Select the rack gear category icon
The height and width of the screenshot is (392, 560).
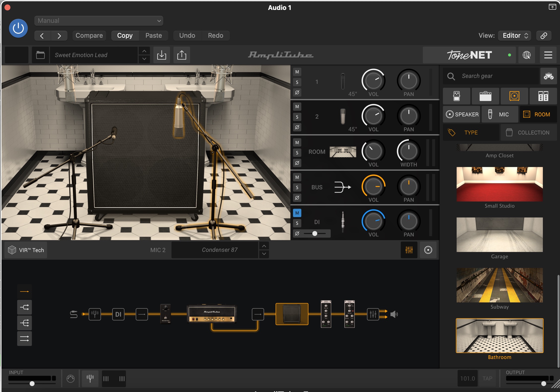pyautogui.click(x=543, y=96)
